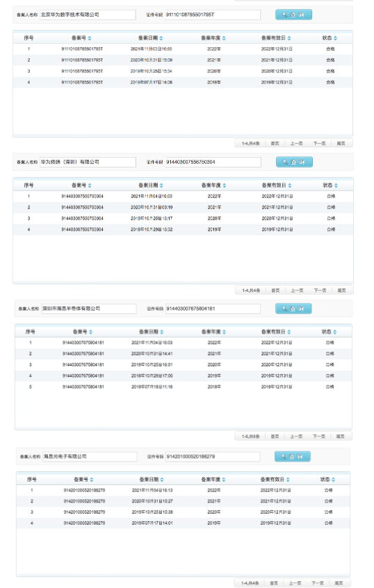Focus 证件号码 field containing 91110108785501795T
The image size is (374, 588).
pyautogui.click(x=213, y=15)
